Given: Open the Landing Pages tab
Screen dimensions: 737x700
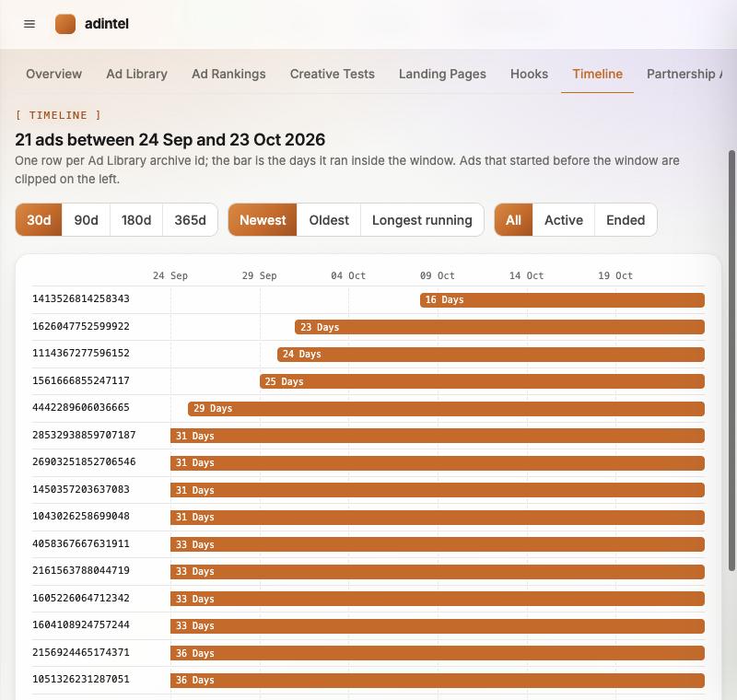Looking at the screenshot, I should click(442, 75).
